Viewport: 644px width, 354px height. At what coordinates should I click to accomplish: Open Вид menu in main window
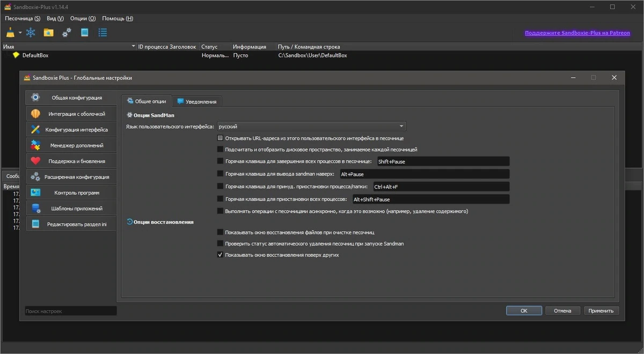tap(55, 18)
